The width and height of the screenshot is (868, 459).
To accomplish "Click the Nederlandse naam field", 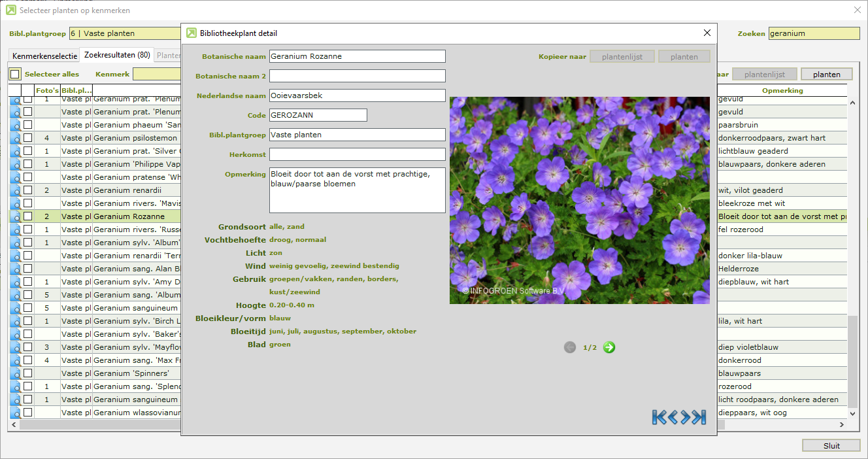I will (357, 95).
